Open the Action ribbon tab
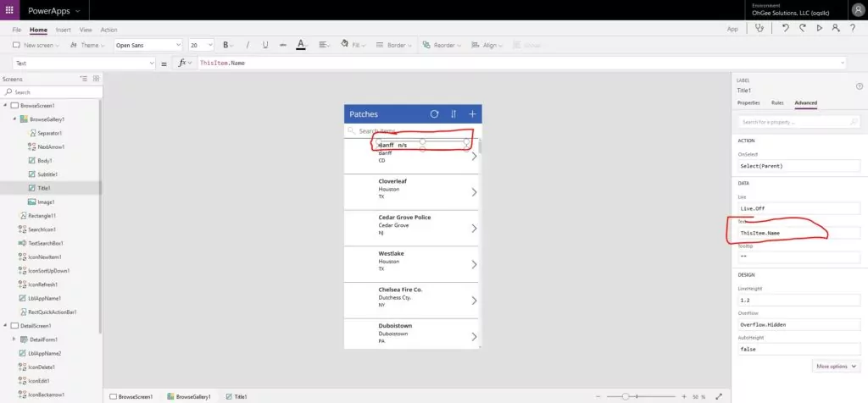This screenshot has height=403, width=868. 108,30
